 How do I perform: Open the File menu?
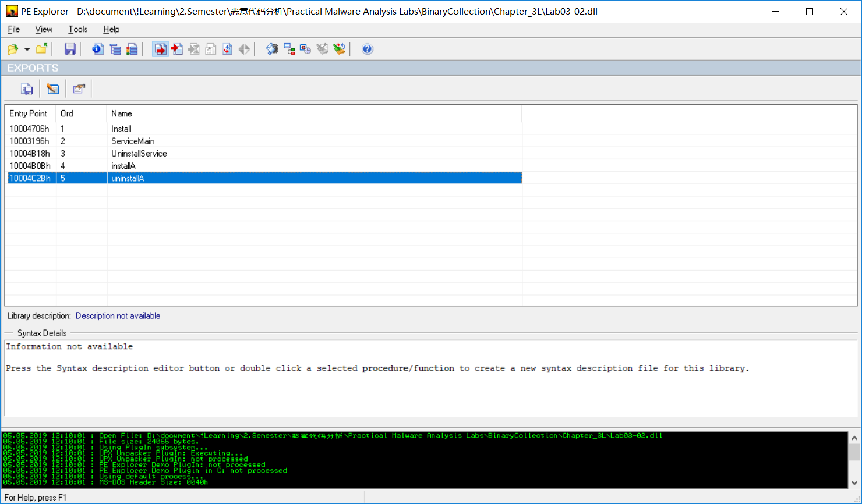13,29
